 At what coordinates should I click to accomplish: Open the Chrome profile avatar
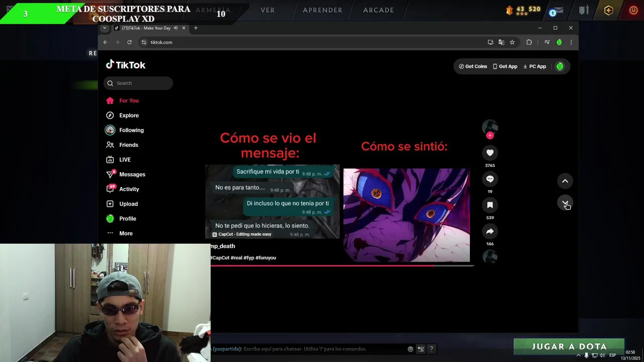559,42
